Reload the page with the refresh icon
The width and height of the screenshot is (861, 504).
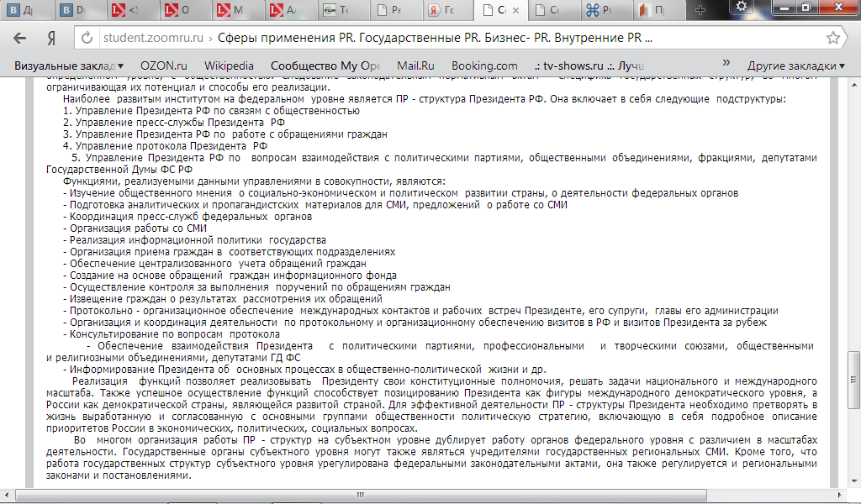87,38
